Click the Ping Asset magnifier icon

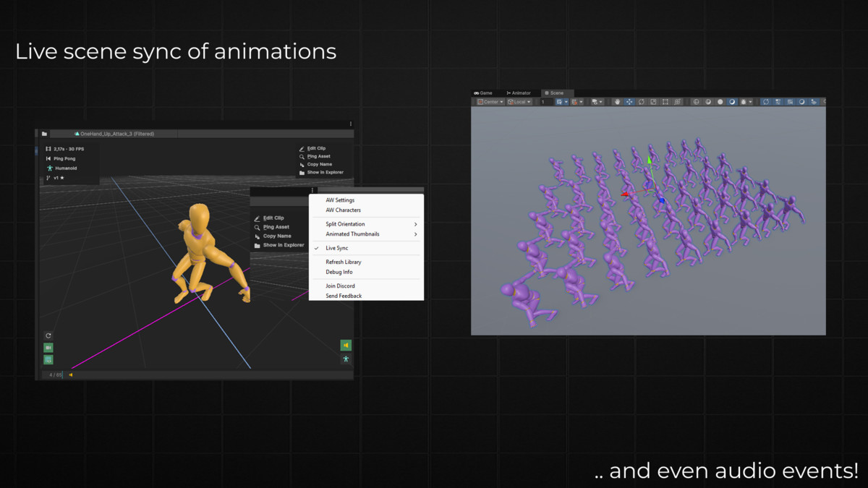[258, 226]
